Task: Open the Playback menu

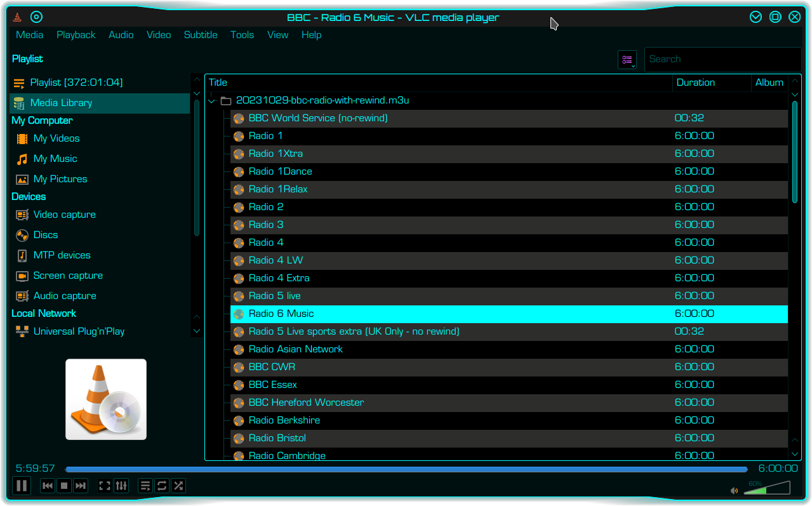Action: point(76,35)
